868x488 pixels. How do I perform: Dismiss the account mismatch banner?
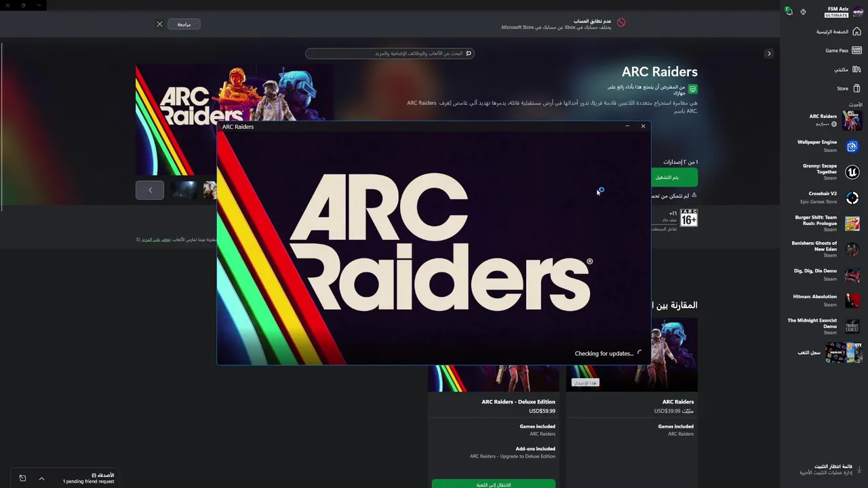(x=159, y=24)
